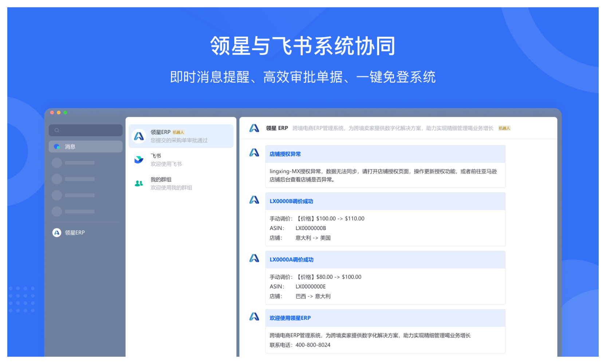The height and width of the screenshot is (364, 606).
Task: Click the 领星 ERP title in chat header
Action: tap(277, 128)
